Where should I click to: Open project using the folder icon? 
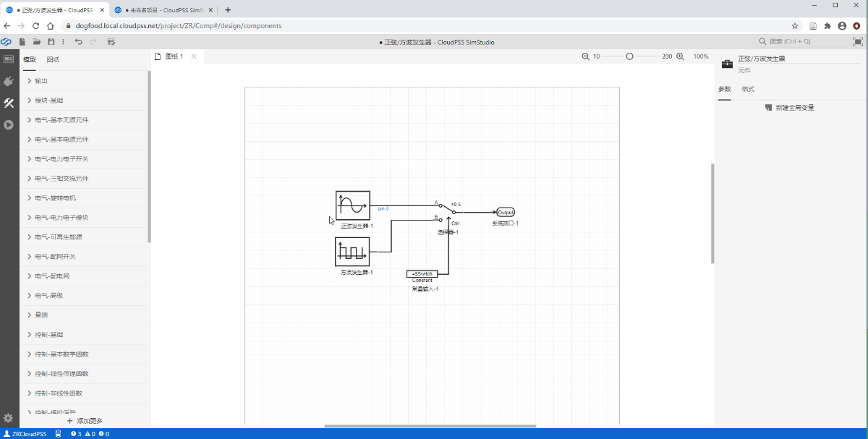coord(36,42)
